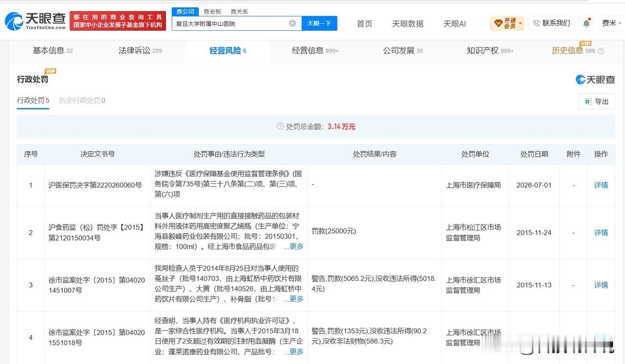
Task: Click document number 沪医保罚决字第2220260060号
Action: tap(95, 185)
